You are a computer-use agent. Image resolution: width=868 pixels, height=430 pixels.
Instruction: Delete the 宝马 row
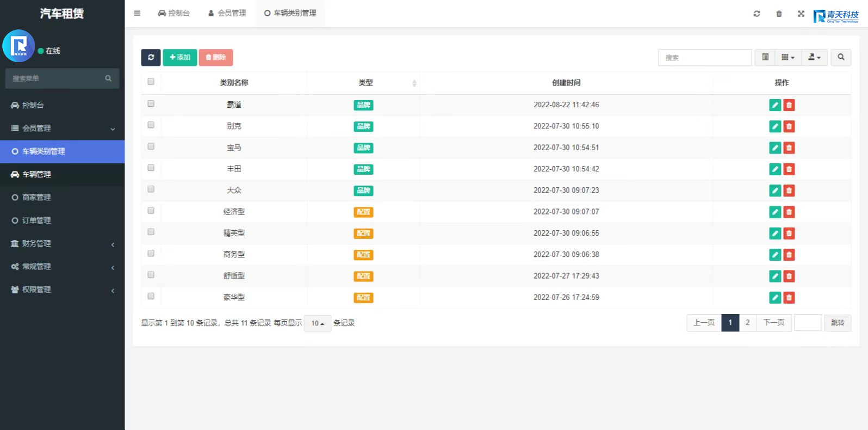(789, 148)
